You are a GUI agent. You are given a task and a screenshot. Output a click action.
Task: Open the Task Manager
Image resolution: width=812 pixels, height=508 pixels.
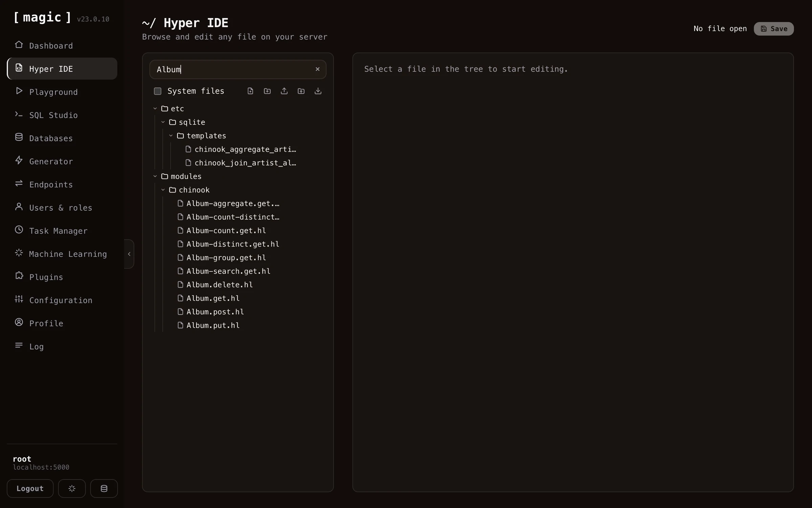click(62, 231)
